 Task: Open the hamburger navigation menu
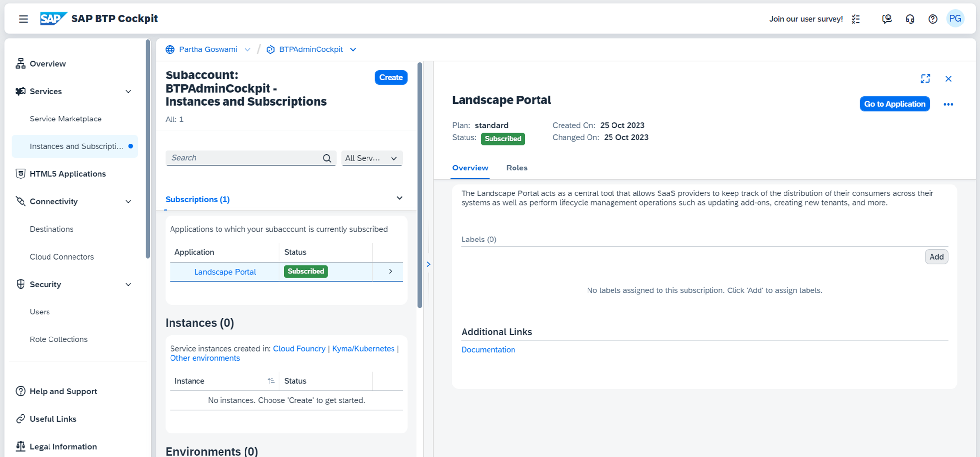pyautogui.click(x=23, y=19)
